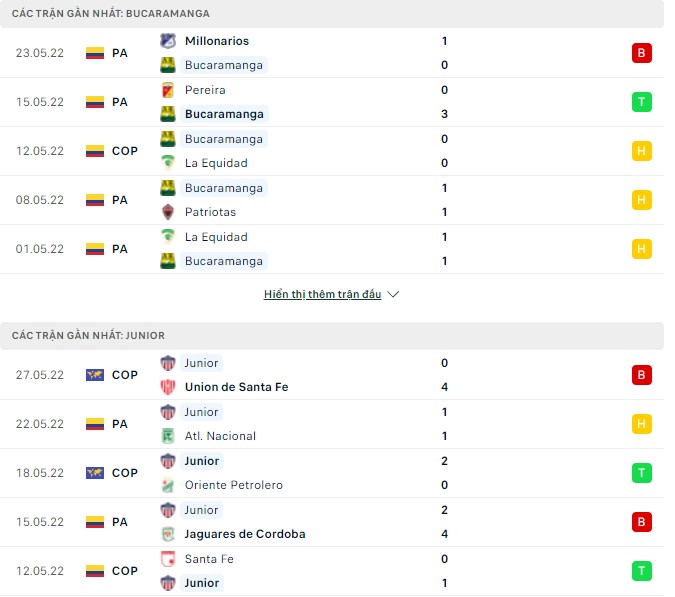This screenshot has height=597, width=675.
Task: Click the Patriotas team crest icon
Action: coord(168,212)
